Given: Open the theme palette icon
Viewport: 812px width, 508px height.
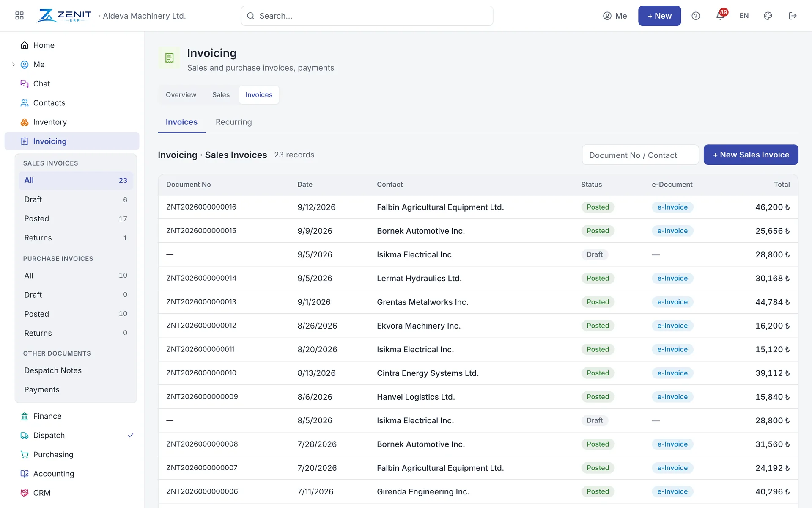Looking at the screenshot, I should click(x=768, y=16).
